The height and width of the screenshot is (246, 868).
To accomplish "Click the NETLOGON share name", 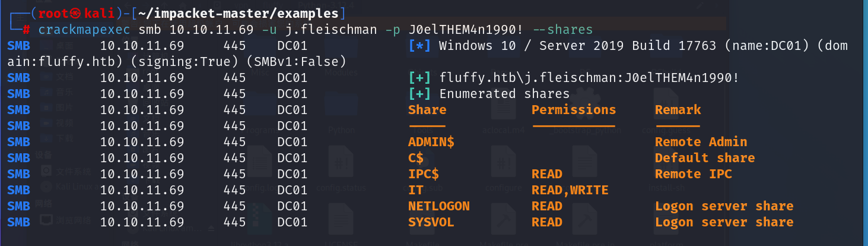I will 439,206.
